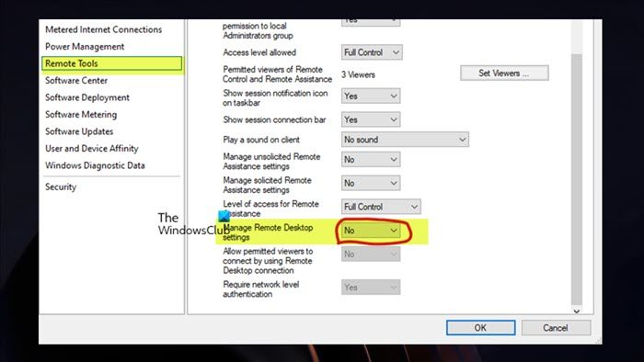Open Manage solicited Remote Assistance dropdown
Screen dimensions: 644x362
pos(371,183)
